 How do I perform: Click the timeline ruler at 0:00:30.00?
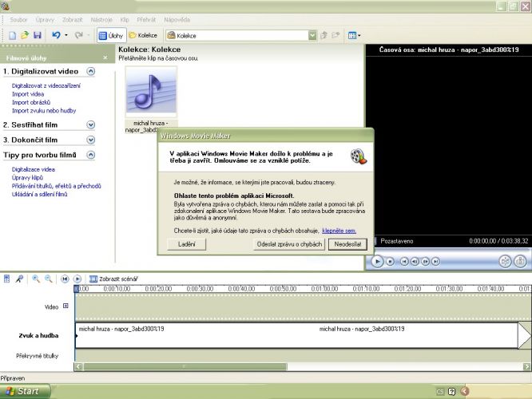tap(200, 289)
